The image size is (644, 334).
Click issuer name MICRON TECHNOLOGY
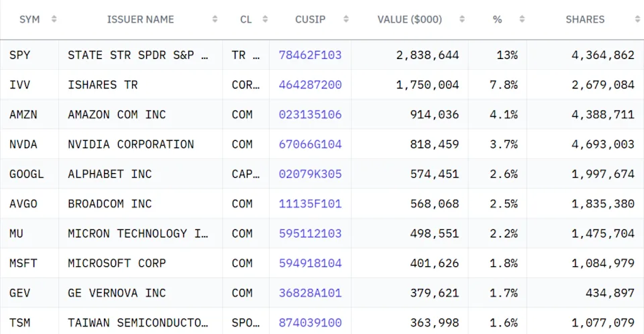click(x=138, y=233)
